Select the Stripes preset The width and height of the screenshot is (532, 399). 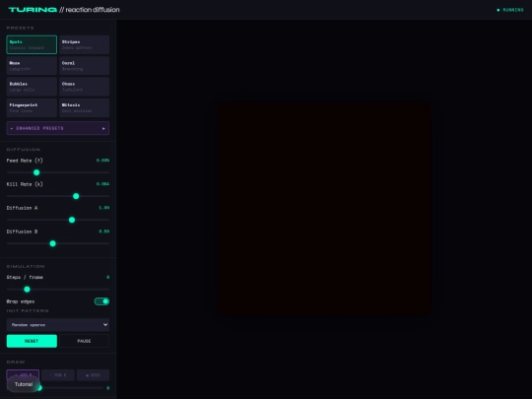click(84, 44)
